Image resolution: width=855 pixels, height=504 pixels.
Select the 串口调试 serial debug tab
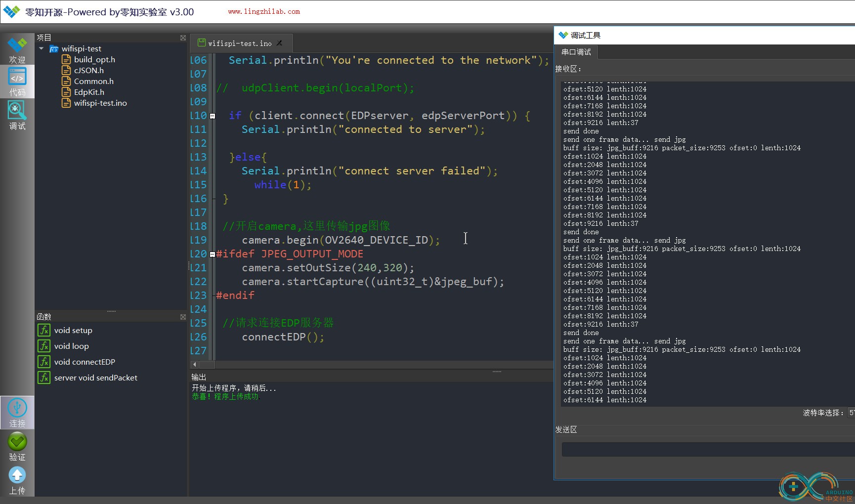pos(576,52)
